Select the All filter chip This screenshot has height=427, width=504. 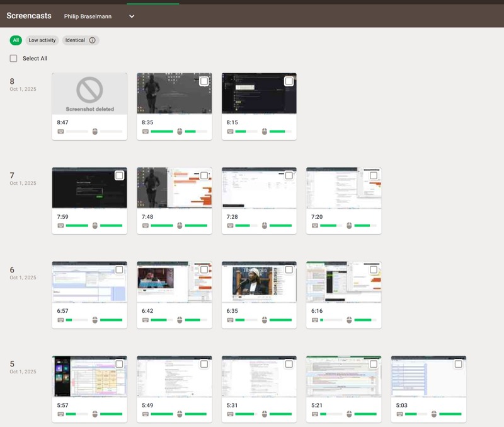click(x=16, y=40)
